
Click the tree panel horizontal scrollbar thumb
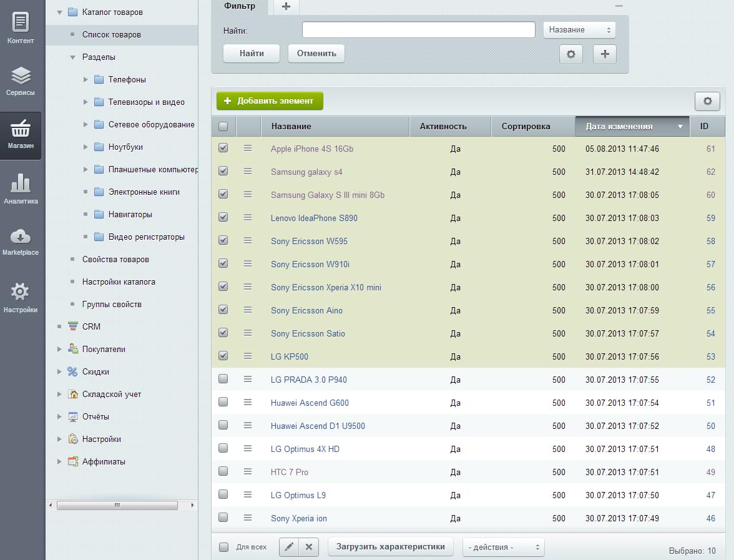[117, 505]
